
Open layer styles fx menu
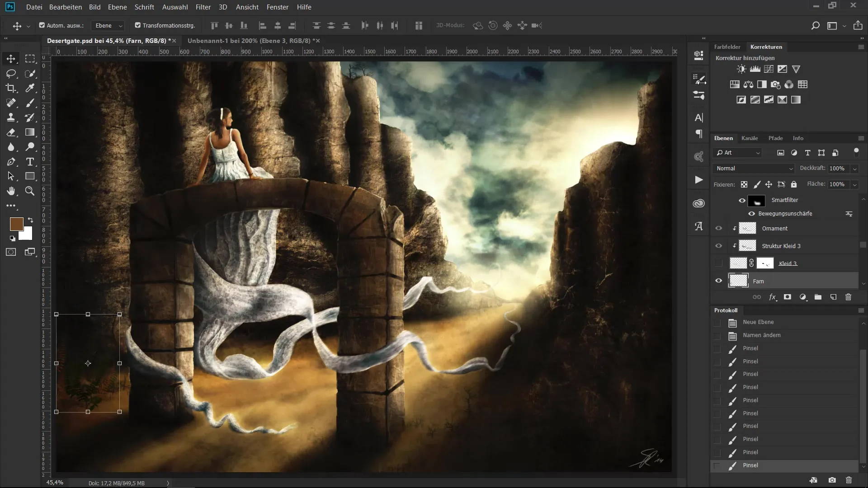[x=773, y=297]
